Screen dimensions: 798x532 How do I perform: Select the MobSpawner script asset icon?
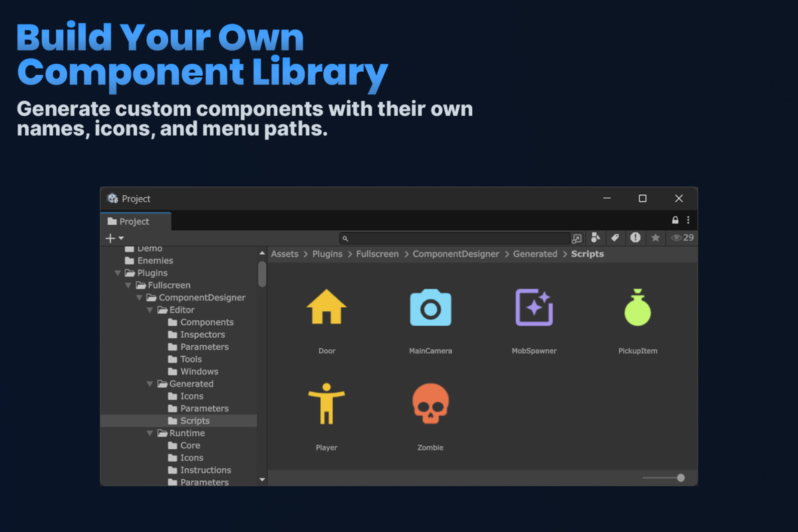(534, 307)
